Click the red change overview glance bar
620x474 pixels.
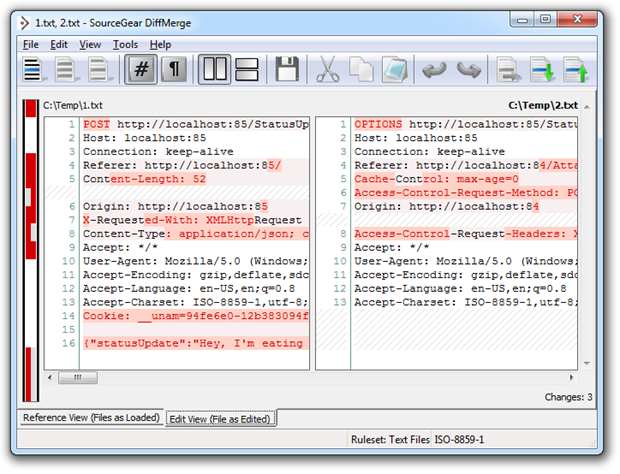coord(31,251)
